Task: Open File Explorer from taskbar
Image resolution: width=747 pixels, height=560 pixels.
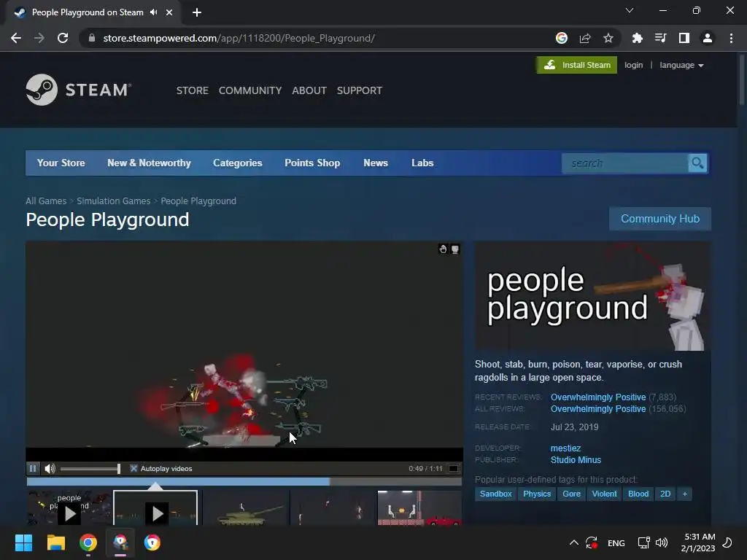Action: [55, 542]
